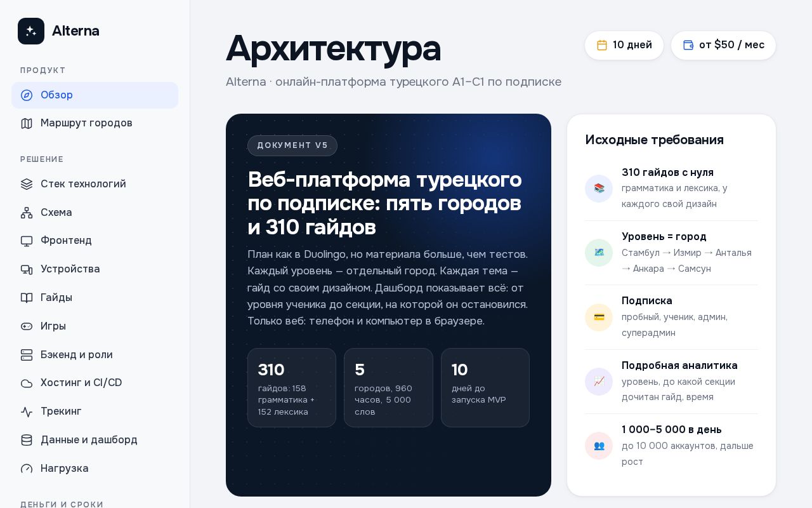The width and height of the screenshot is (812, 508).
Task: Click the calendar icon in 10 дней pill
Action: tap(602, 45)
